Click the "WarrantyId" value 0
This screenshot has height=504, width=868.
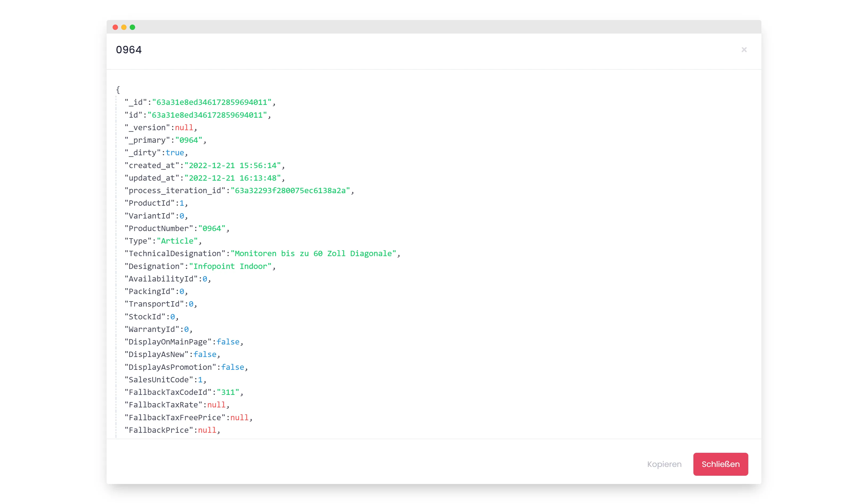[x=186, y=329]
